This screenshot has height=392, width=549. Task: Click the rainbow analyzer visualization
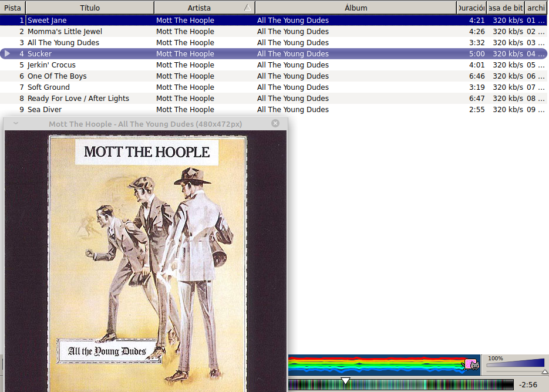384,364
